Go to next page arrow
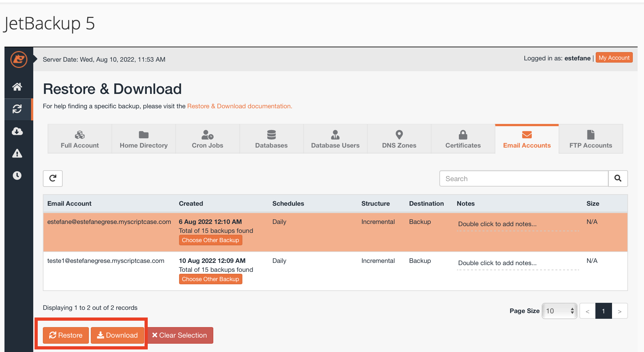The image size is (644, 352). tap(620, 311)
